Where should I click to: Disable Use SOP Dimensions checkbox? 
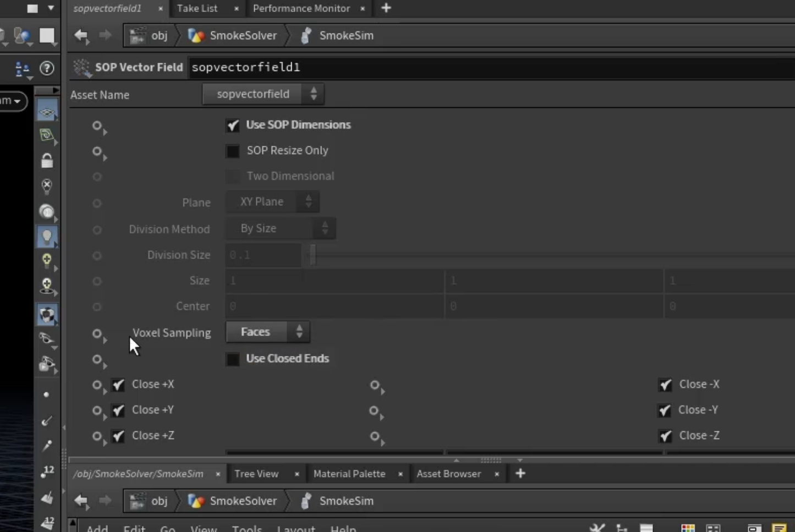point(233,125)
